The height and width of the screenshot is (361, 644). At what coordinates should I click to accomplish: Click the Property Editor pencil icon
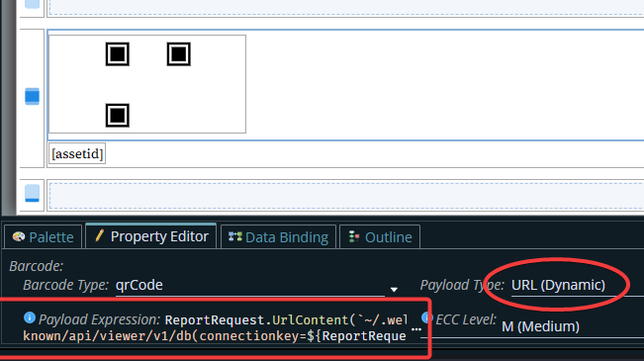click(99, 235)
